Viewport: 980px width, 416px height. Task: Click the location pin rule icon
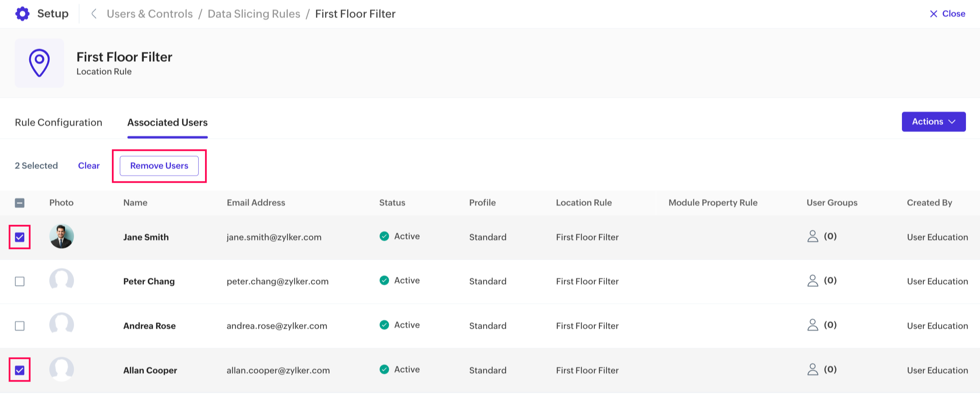pyautogui.click(x=39, y=63)
